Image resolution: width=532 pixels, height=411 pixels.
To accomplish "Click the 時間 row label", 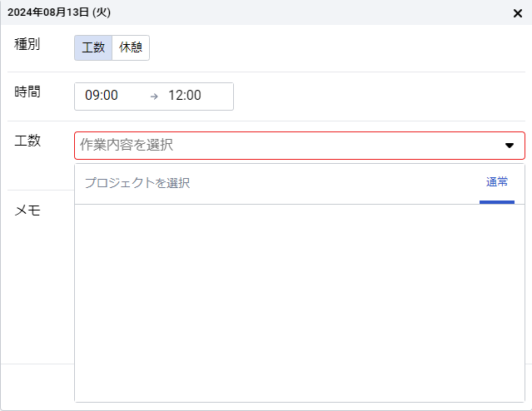I will [x=27, y=92].
